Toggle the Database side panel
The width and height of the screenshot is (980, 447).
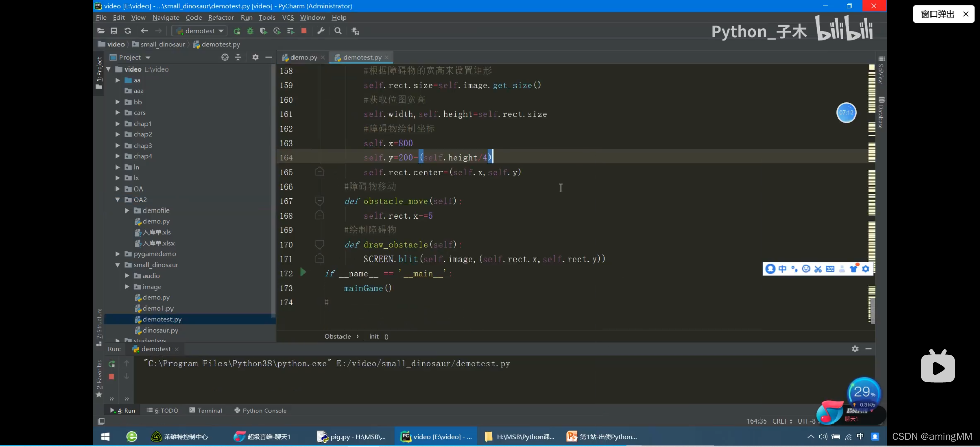pos(881,112)
